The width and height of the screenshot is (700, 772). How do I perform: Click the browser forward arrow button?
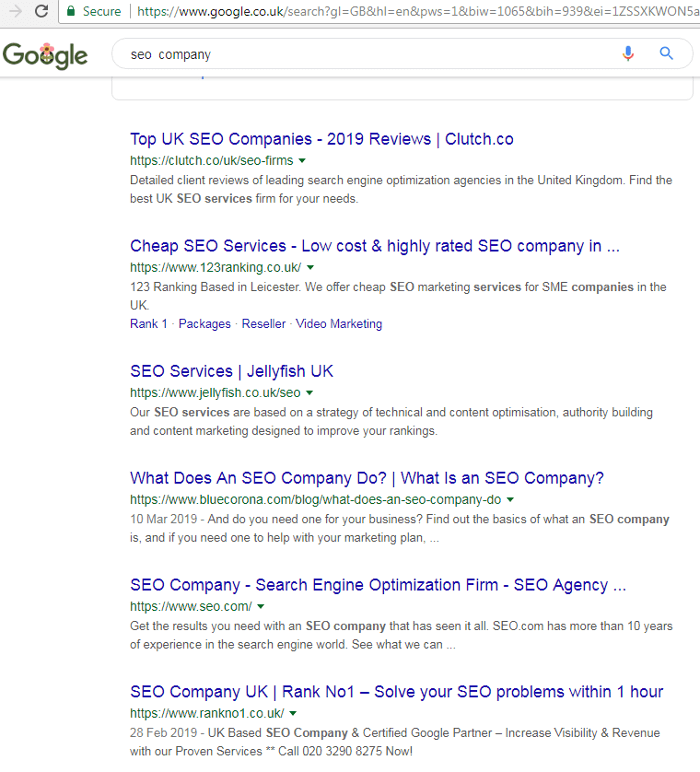pos(15,11)
